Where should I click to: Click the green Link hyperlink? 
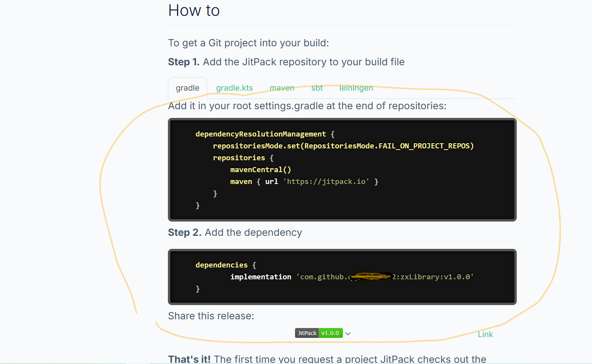pyautogui.click(x=485, y=334)
